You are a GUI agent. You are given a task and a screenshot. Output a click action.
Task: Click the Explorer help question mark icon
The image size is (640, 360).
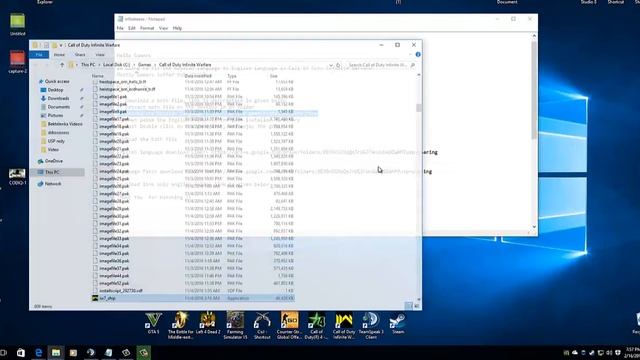418,54
